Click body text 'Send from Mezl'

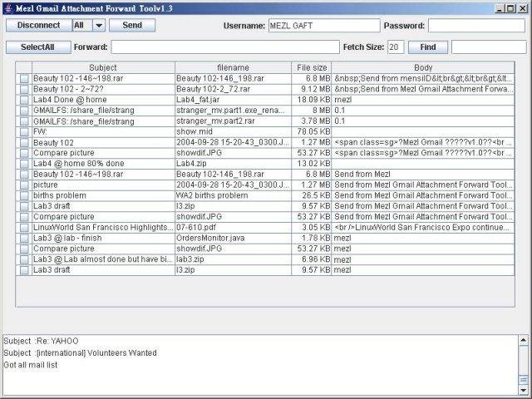362,175
